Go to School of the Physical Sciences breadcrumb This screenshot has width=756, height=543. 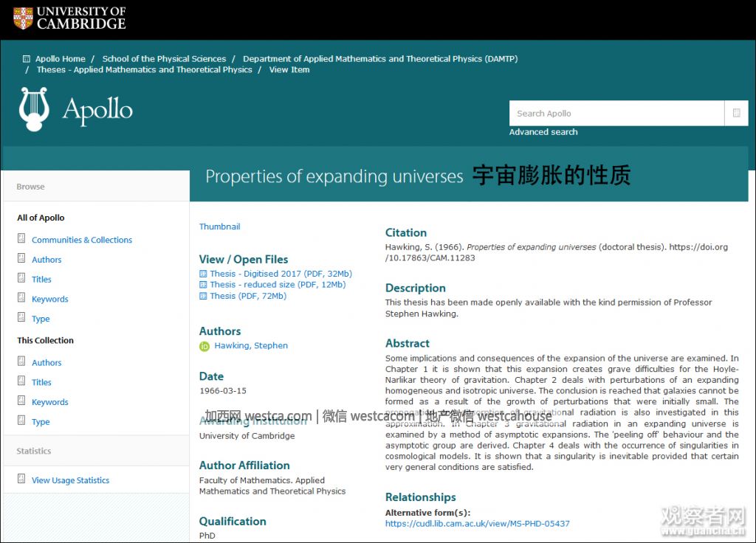click(x=164, y=59)
